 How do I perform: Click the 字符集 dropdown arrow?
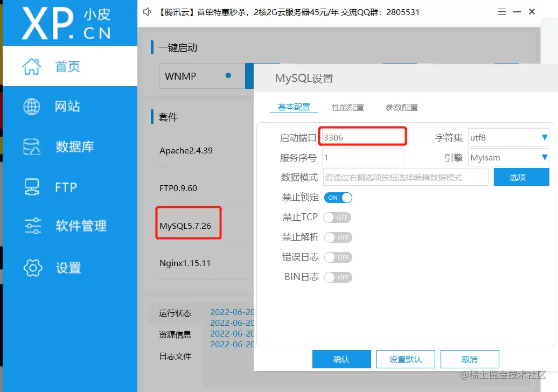click(545, 137)
